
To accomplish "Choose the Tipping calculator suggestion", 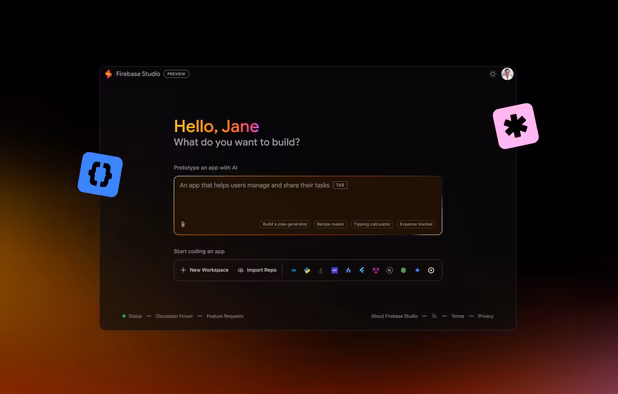I will (372, 224).
